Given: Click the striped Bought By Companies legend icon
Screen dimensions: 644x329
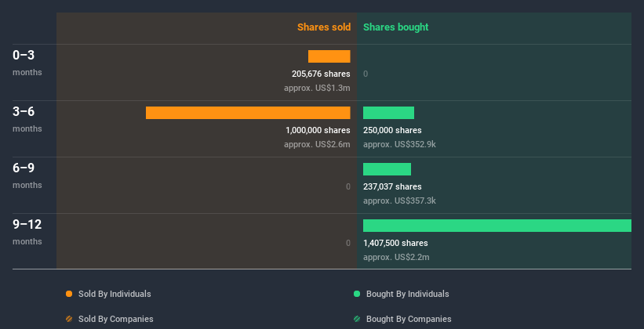Looking at the screenshot, I should coord(357,319).
